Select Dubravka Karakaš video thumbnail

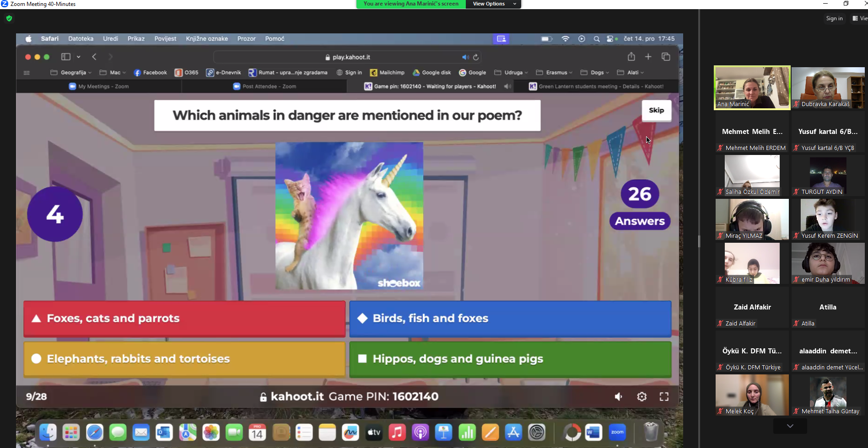tap(828, 88)
